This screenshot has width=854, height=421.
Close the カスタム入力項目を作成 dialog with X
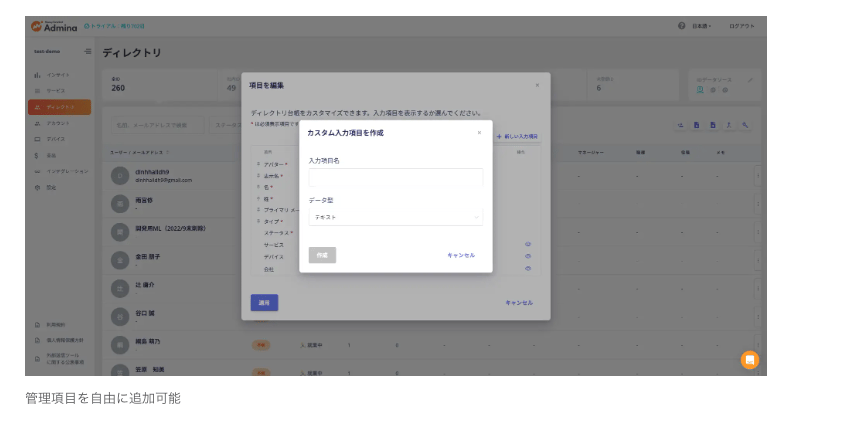pyautogui.click(x=479, y=132)
